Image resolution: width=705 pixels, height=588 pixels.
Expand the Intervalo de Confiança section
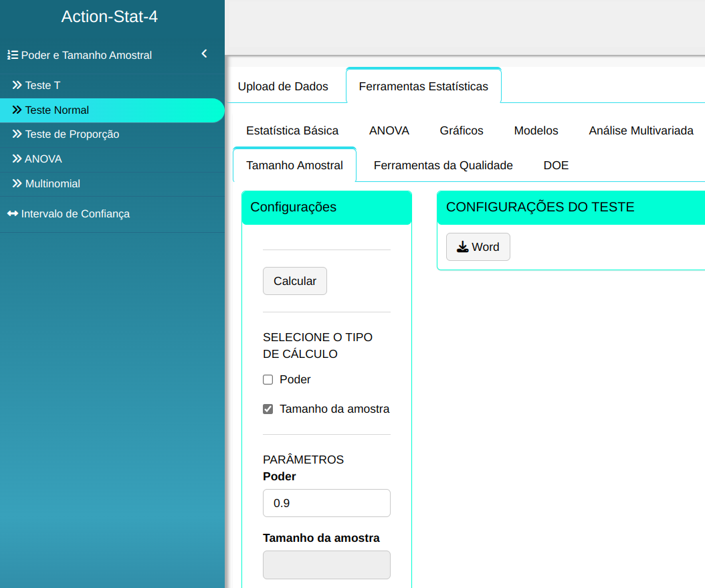(75, 214)
